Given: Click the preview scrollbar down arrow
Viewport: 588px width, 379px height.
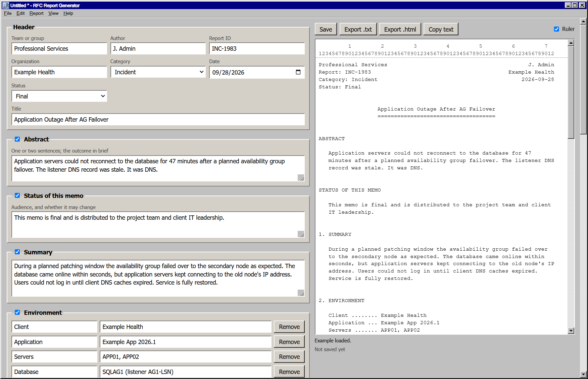Looking at the screenshot, I should (x=571, y=331).
